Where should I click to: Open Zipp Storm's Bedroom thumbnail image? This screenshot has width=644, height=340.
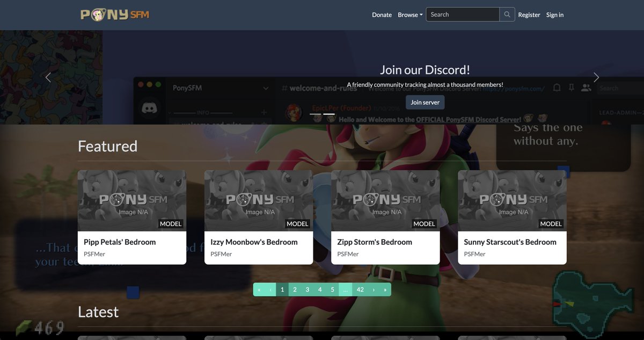385,201
